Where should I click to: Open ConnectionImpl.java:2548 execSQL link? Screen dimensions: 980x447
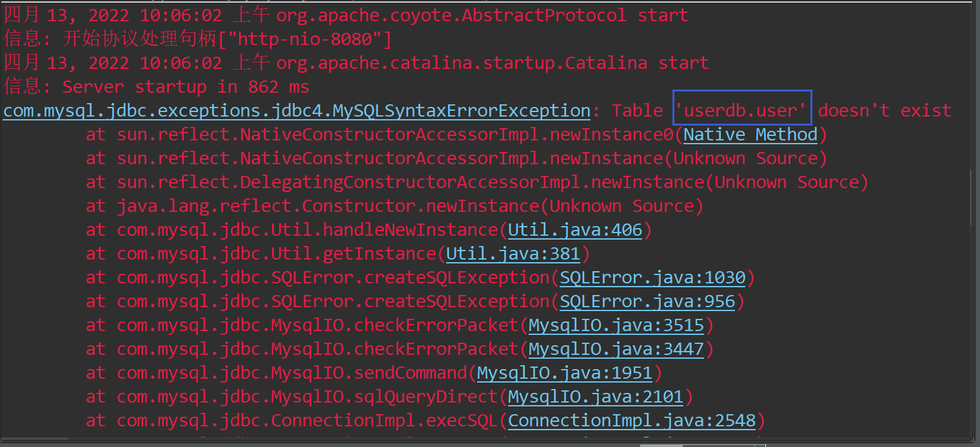[632, 420]
